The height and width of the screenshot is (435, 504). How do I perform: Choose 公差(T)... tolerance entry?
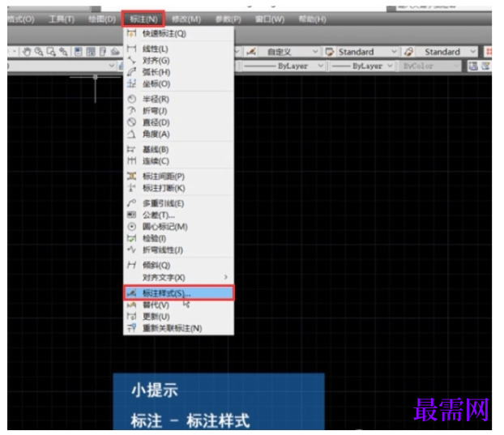pos(179,215)
